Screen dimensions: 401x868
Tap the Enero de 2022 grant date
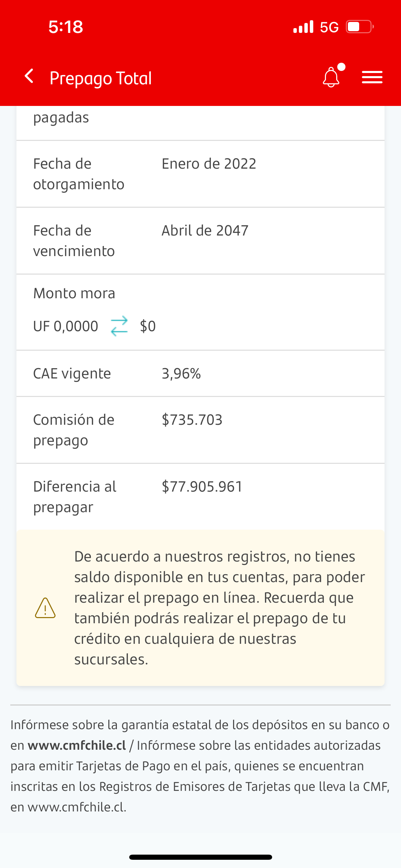click(x=209, y=164)
